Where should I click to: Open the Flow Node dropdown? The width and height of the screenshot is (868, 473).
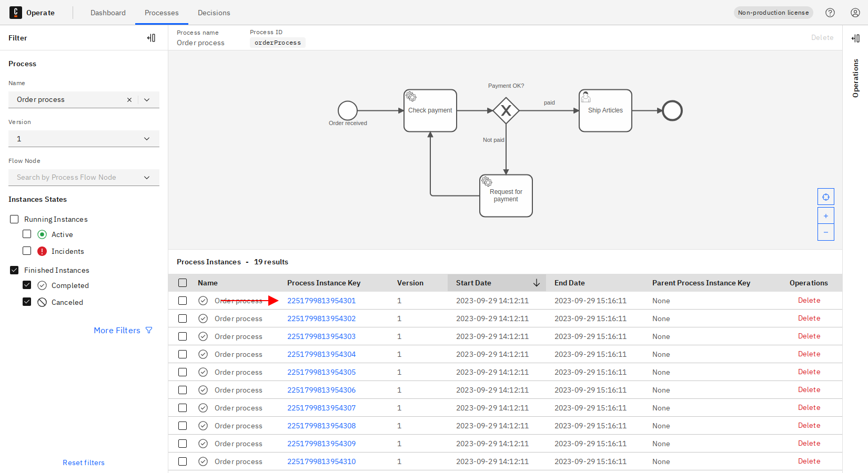coord(147,177)
